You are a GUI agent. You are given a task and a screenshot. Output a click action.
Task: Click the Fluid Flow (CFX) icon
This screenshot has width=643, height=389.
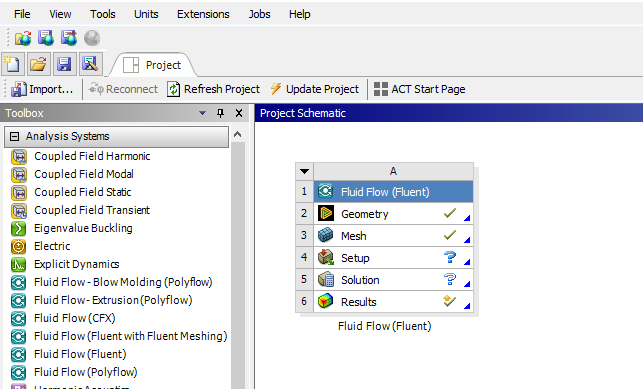(x=18, y=318)
